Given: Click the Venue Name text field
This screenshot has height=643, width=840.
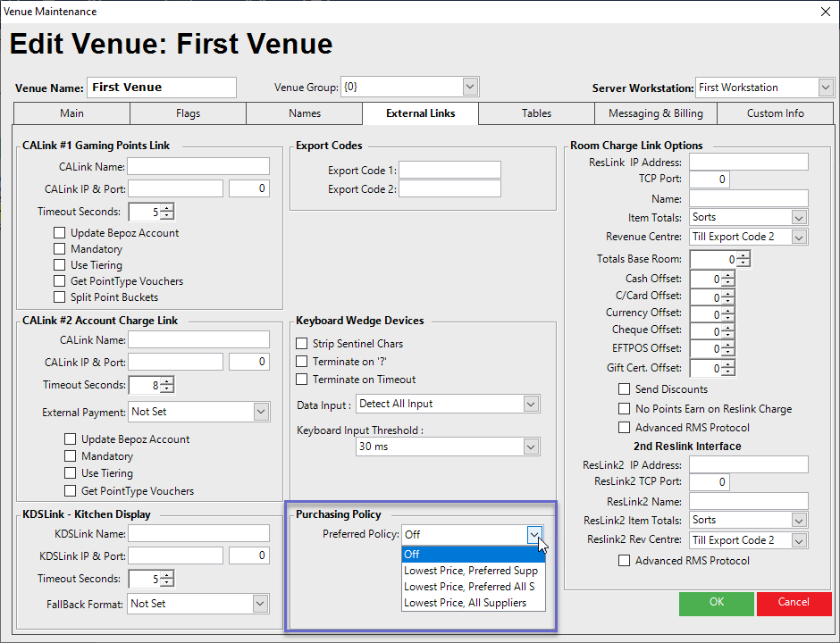Looking at the screenshot, I should tap(162, 88).
